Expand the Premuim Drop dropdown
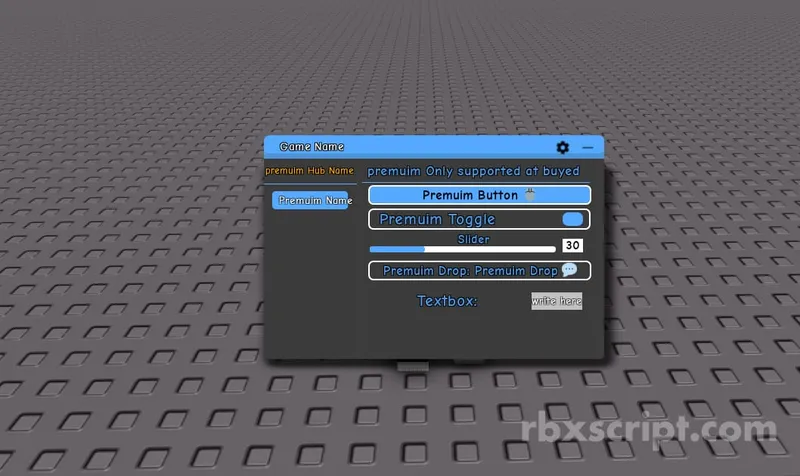The height and width of the screenshot is (476, 800). pyautogui.click(x=479, y=270)
